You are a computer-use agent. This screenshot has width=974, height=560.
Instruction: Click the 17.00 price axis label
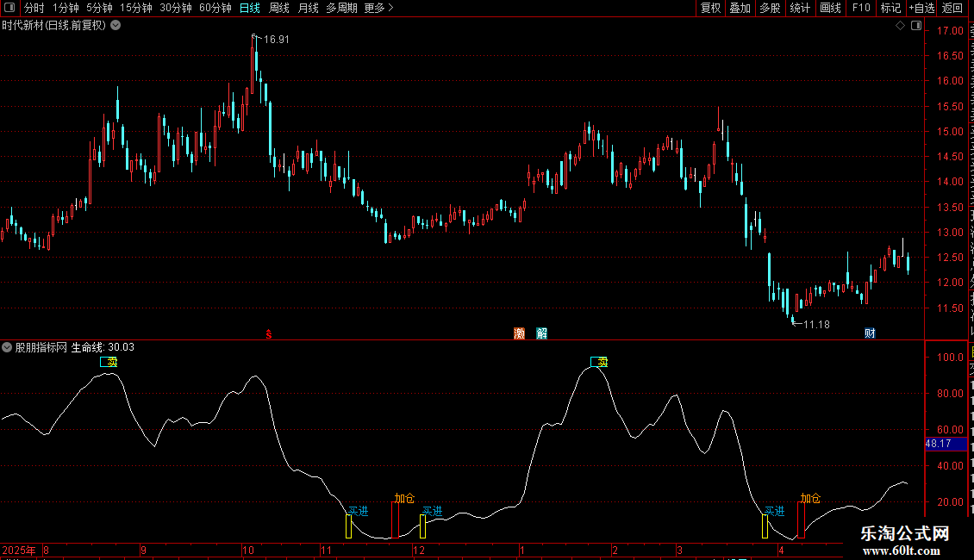[950, 30]
